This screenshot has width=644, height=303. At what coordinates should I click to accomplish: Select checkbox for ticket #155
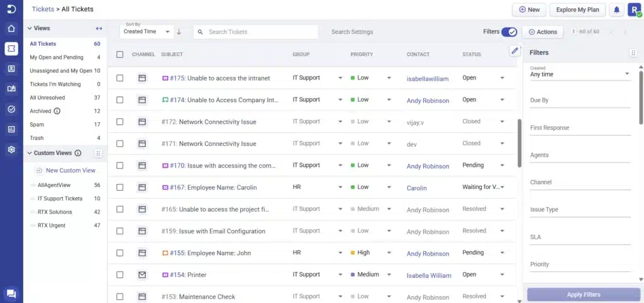click(120, 253)
